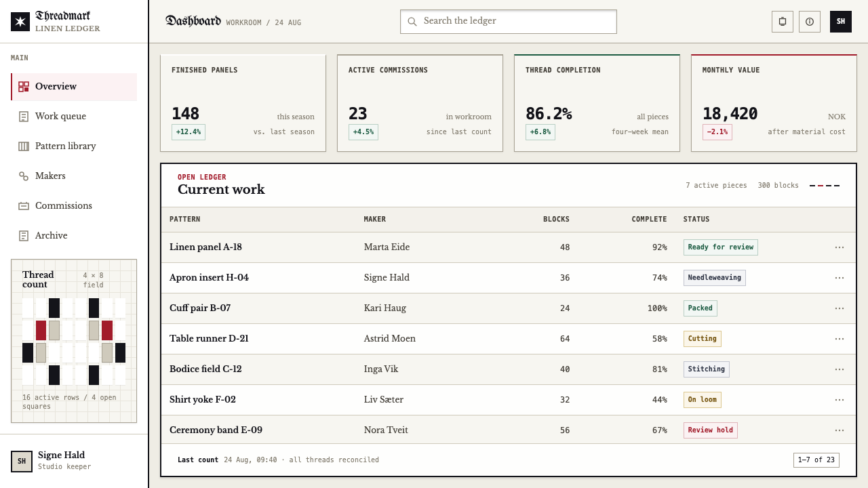Open the Monthly Value stat card

[774, 103]
